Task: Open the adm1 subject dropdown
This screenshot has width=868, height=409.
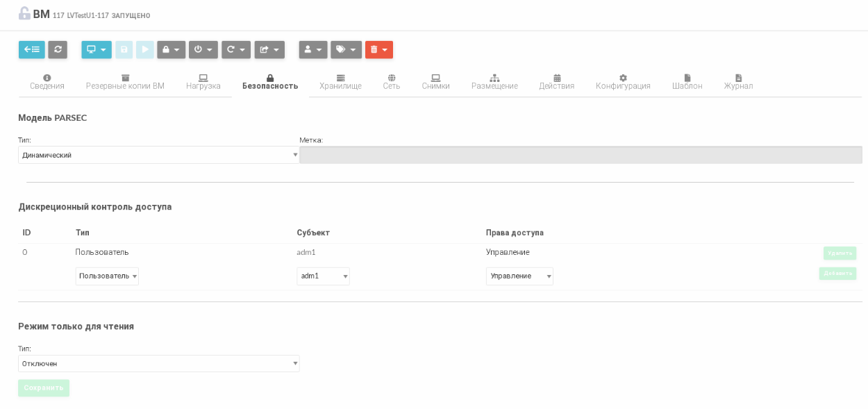Action: [323, 276]
